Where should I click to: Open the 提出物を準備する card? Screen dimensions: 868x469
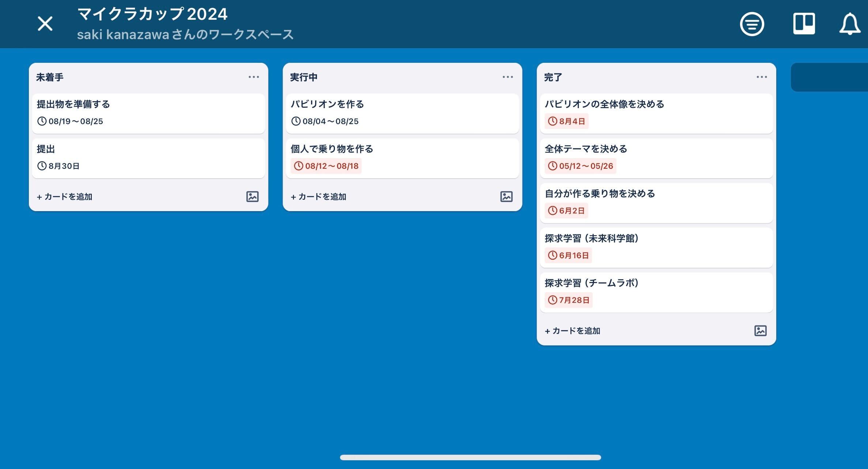coord(148,113)
